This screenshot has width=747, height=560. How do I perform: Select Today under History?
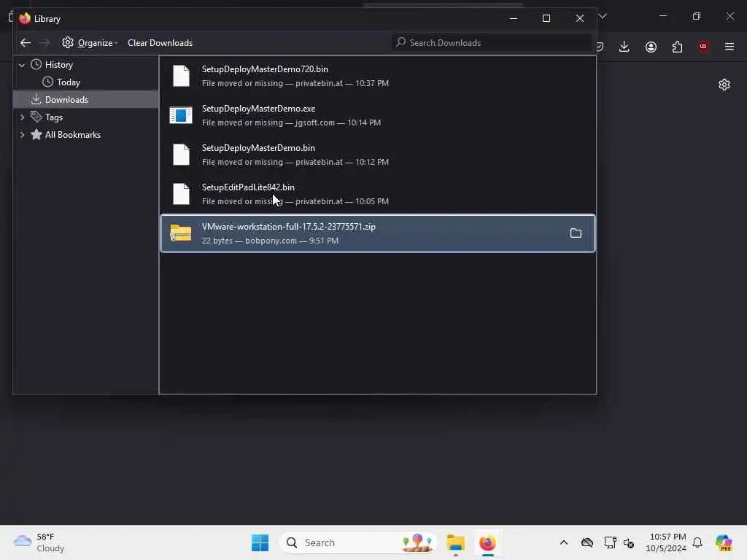click(x=68, y=82)
